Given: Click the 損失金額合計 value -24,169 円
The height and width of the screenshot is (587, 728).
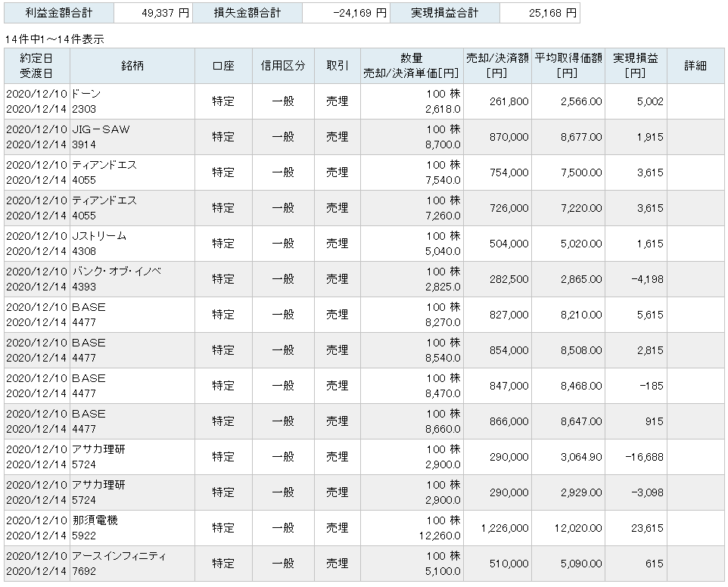Looking at the screenshot, I should [x=346, y=13].
